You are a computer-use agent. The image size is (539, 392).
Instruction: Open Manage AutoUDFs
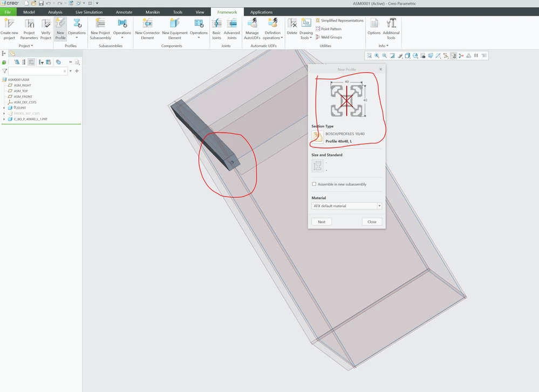click(x=252, y=29)
